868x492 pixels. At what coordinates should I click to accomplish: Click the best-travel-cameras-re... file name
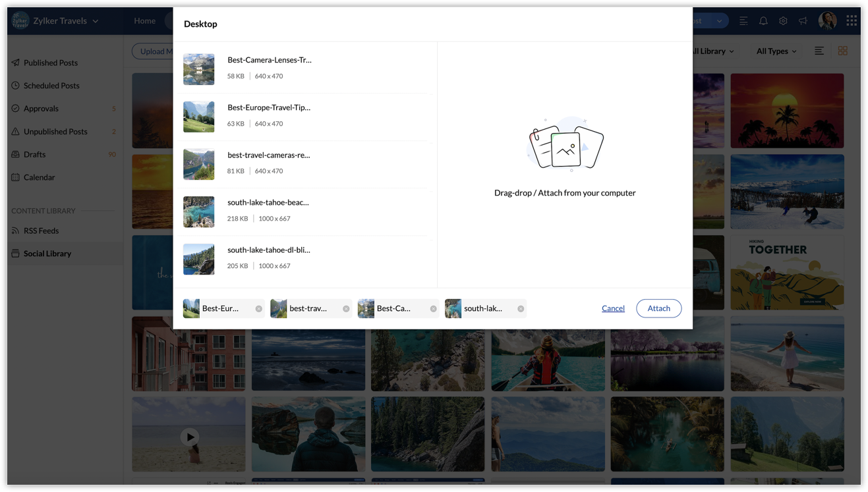coord(269,155)
